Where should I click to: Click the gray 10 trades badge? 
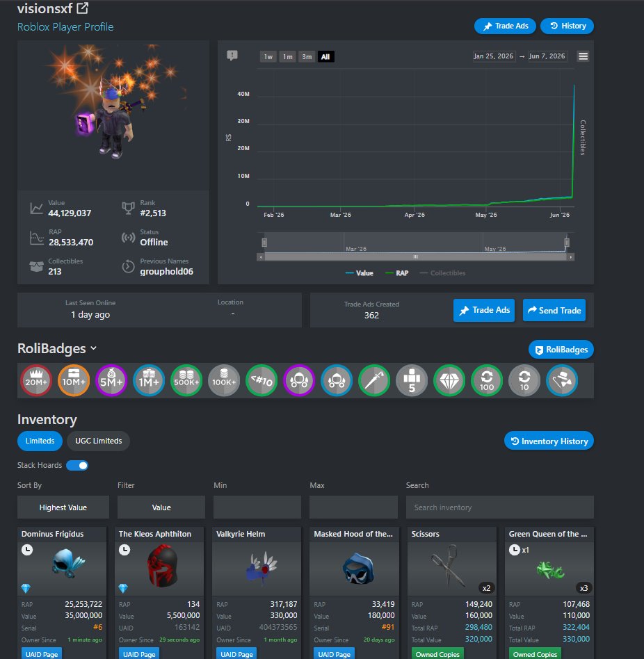click(x=524, y=381)
